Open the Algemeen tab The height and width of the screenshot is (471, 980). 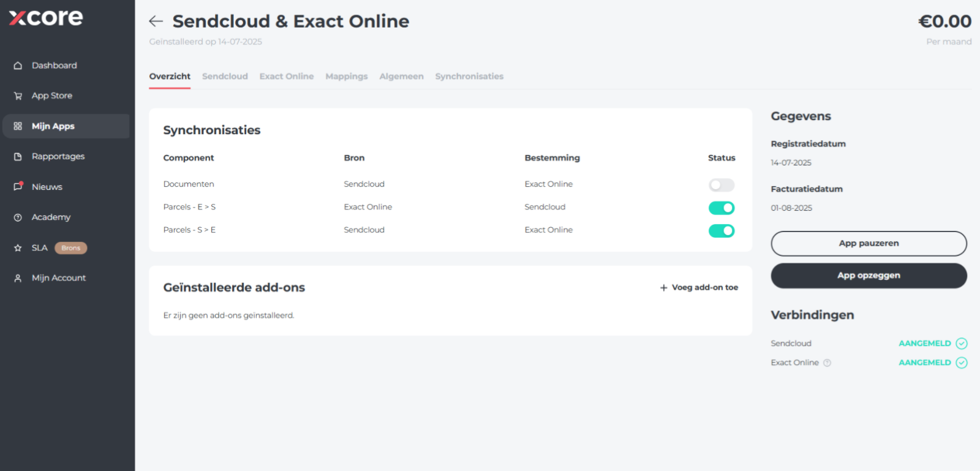(401, 77)
